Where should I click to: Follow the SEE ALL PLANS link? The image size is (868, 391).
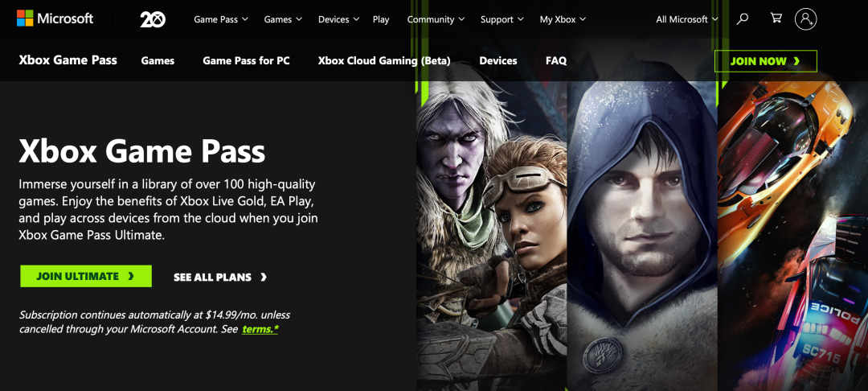pyautogui.click(x=220, y=277)
